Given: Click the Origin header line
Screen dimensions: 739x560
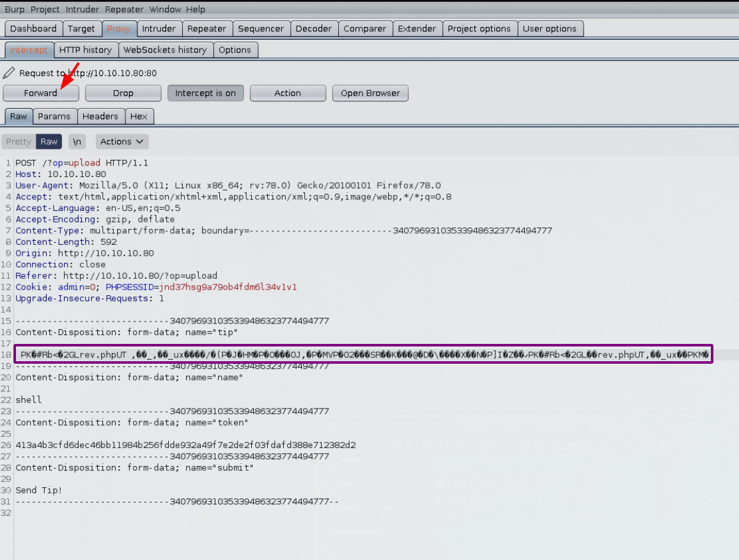Looking at the screenshot, I should pyautogui.click(x=85, y=254).
